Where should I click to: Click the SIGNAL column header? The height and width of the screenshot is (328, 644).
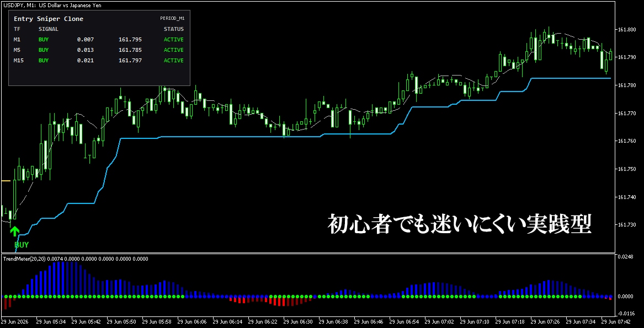(x=49, y=29)
